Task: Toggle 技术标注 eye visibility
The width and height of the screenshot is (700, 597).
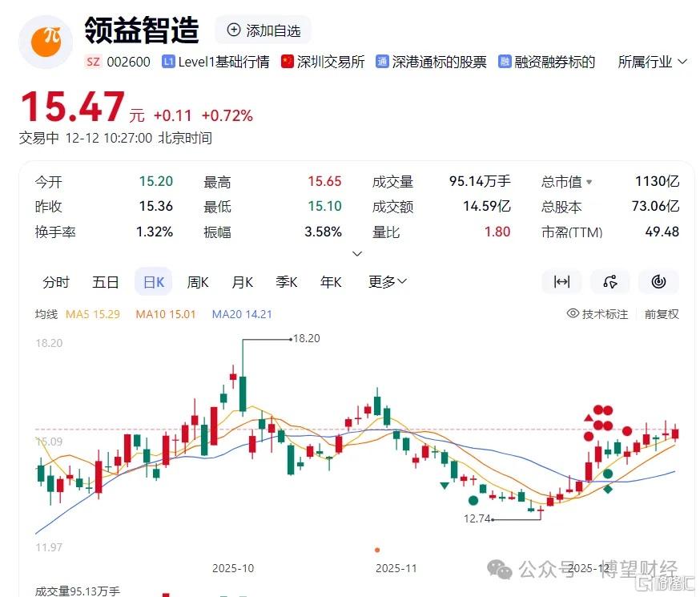Action: click(573, 314)
